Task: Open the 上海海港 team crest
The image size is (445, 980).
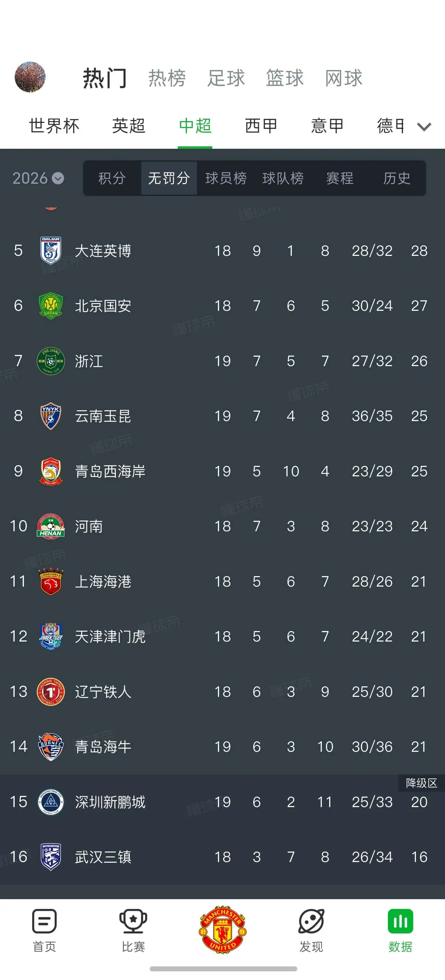Action: point(51,581)
